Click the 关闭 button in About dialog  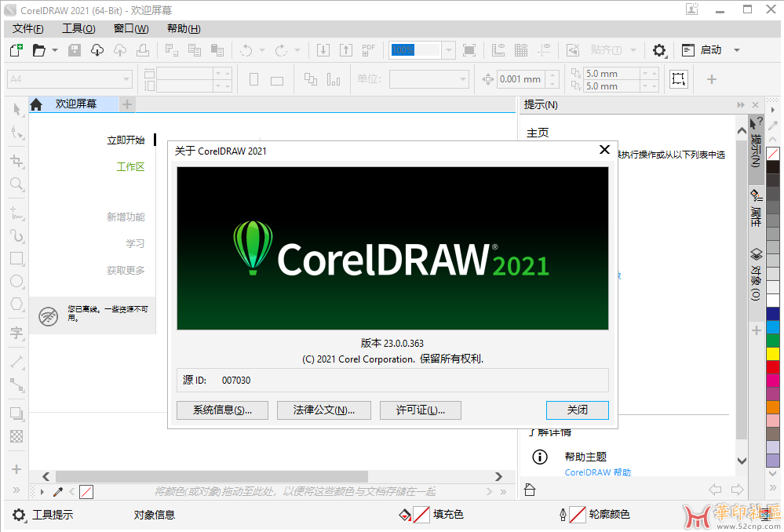[578, 410]
